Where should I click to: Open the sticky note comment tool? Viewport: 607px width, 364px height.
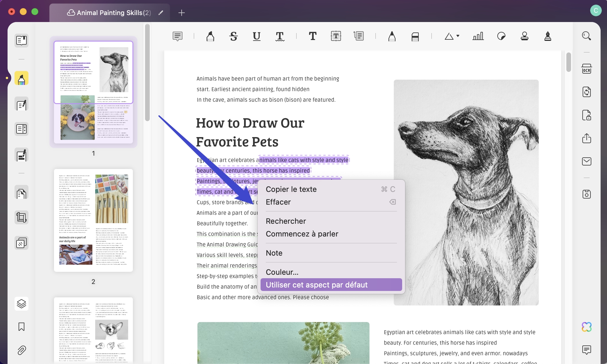(177, 36)
